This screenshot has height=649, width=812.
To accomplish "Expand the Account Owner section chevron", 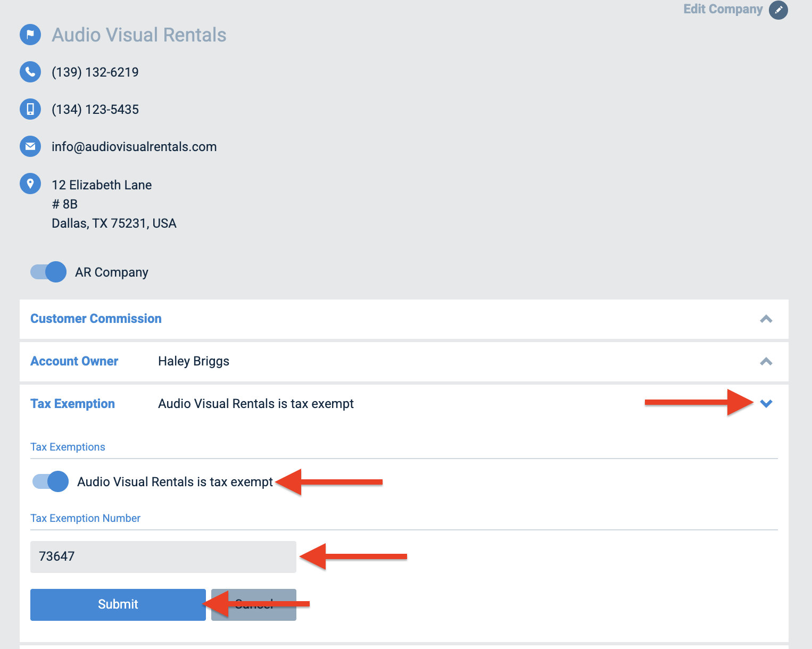I will [766, 362].
